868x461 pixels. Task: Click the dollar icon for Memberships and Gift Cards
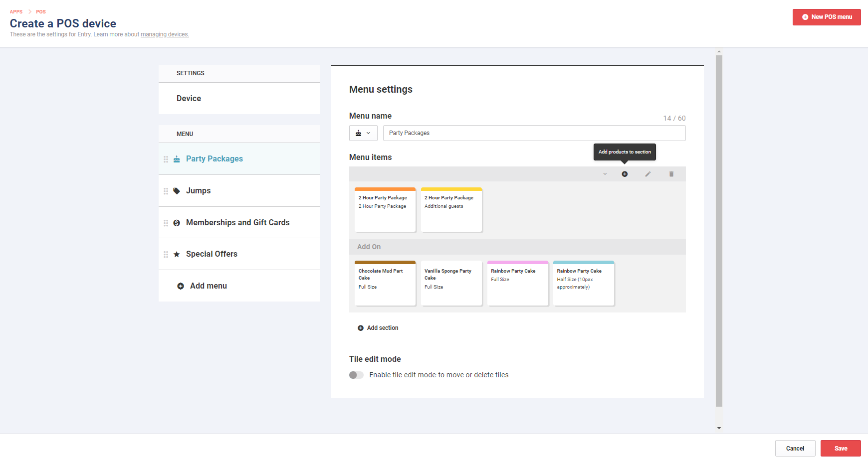(177, 223)
